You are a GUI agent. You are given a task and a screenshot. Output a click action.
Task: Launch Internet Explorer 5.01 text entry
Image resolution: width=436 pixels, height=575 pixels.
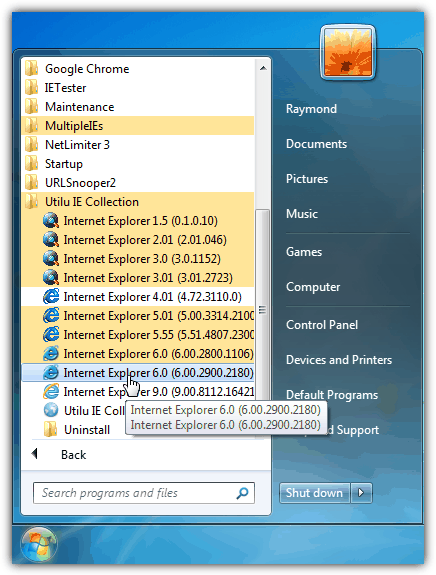click(158, 316)
